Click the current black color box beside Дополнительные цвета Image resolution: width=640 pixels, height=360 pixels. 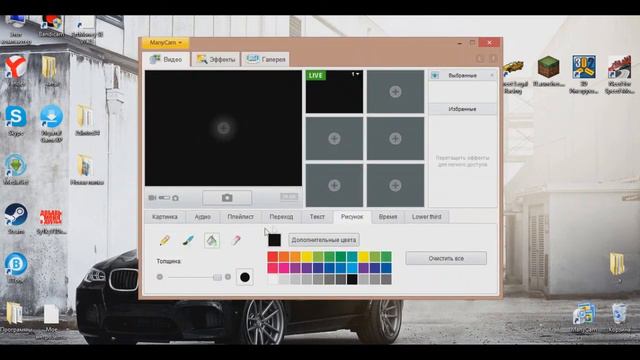[x=274, y=240]
